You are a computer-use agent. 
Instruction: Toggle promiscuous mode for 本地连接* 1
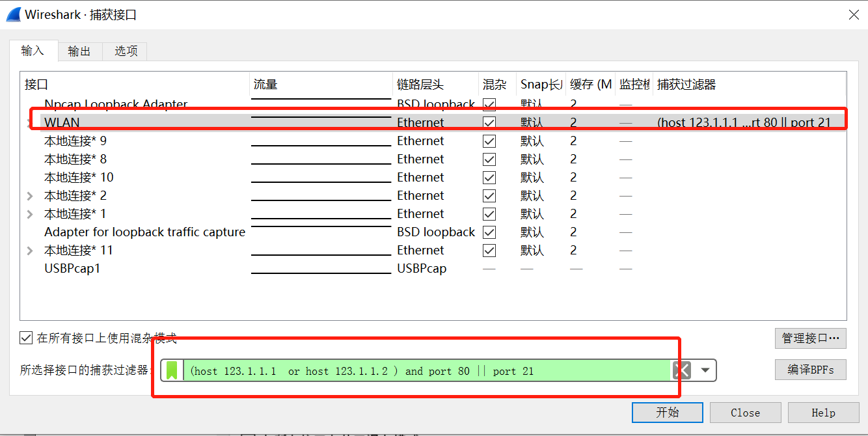click(x=489, y=213)
